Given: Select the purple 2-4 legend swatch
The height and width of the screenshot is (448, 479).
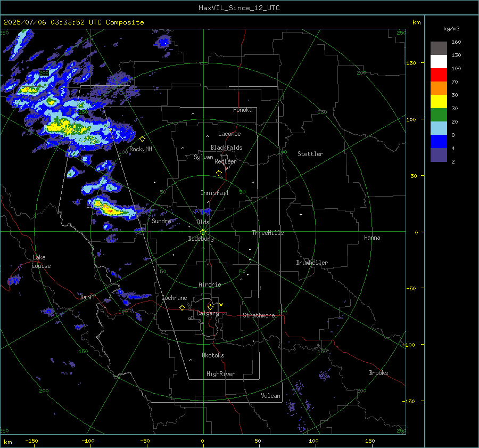Looking at the screenshot, I should coord(439,155).
